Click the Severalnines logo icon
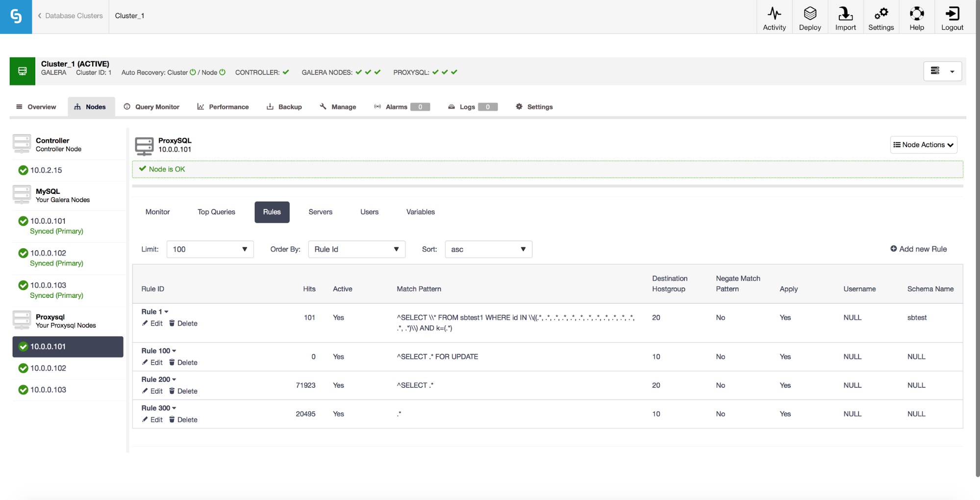This screenshot has height=500, width=980. click(16, 17)
